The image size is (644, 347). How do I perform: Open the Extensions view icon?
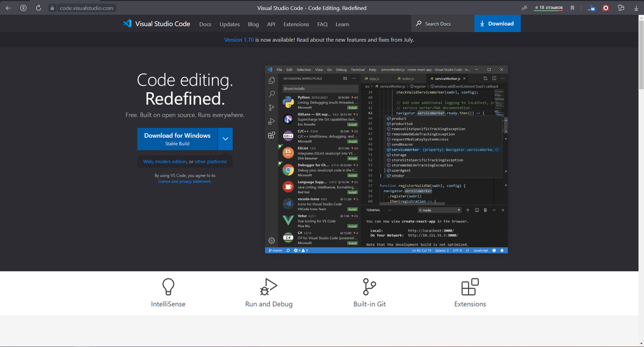tap(270, 134)
